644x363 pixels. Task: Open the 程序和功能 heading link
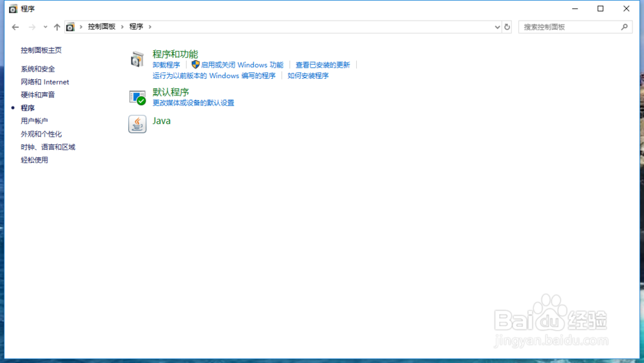(175, 54)
